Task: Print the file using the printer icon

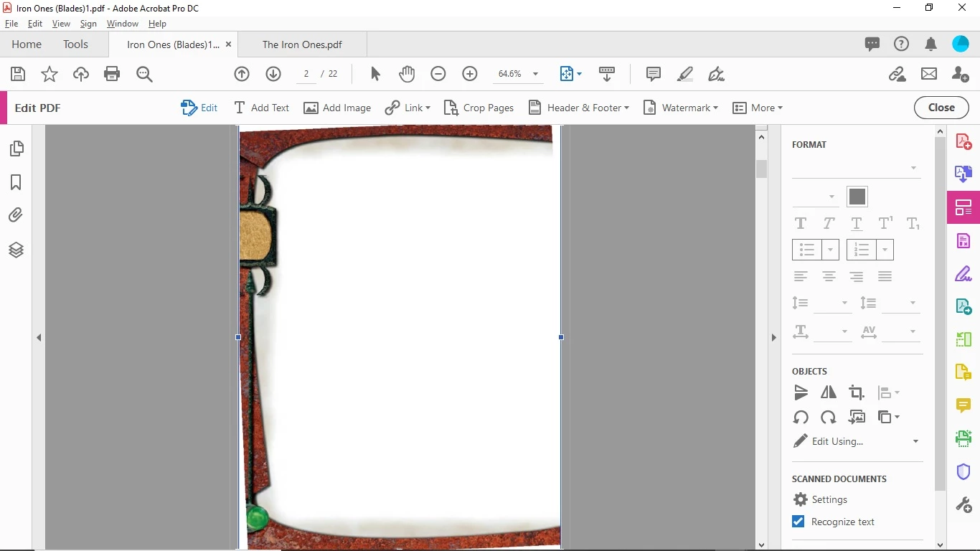Action: tap(112, 74)
